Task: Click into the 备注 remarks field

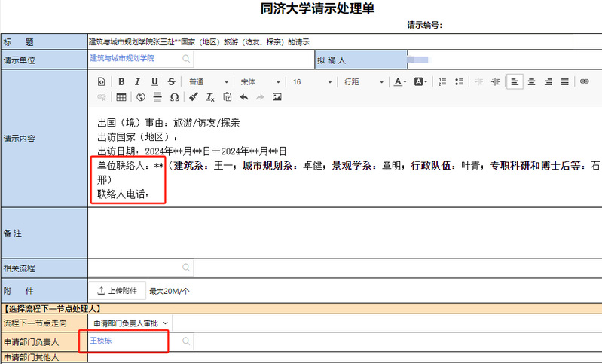Action: coord(345,233)
